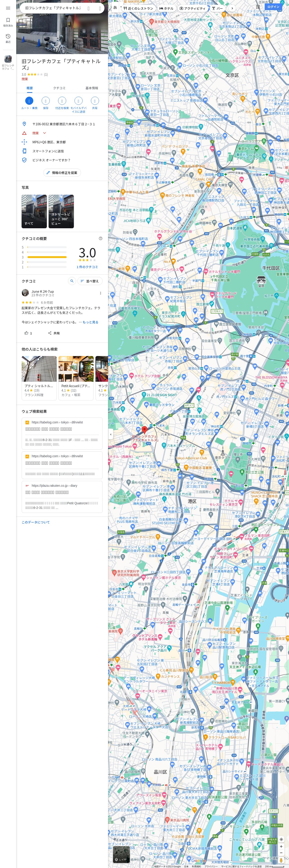
Task: Click the address row 〒106-0032
Action: (x=62, y=124)
